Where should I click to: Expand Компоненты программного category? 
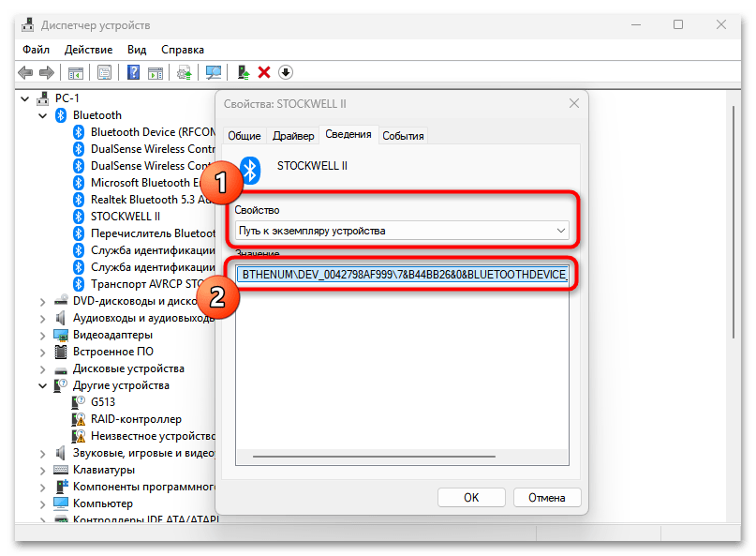(x=43, y=488)
